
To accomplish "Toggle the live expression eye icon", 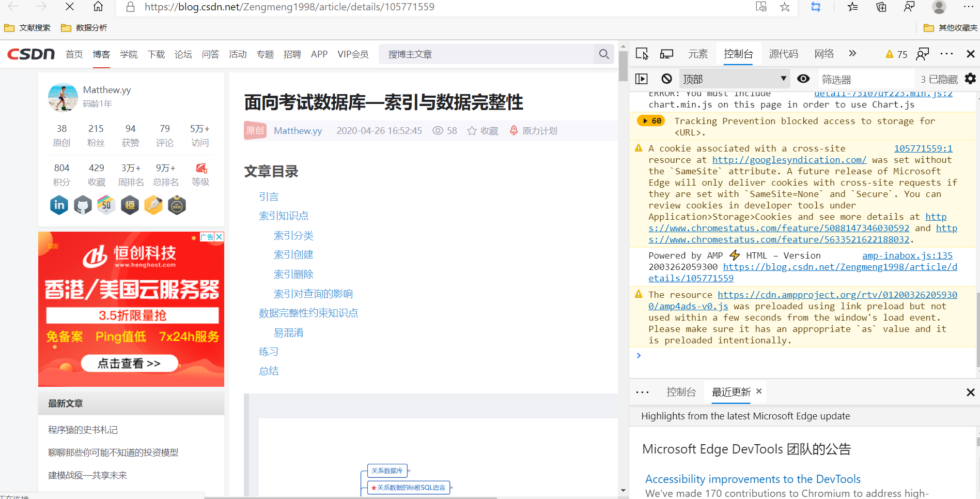I will 803,79.
